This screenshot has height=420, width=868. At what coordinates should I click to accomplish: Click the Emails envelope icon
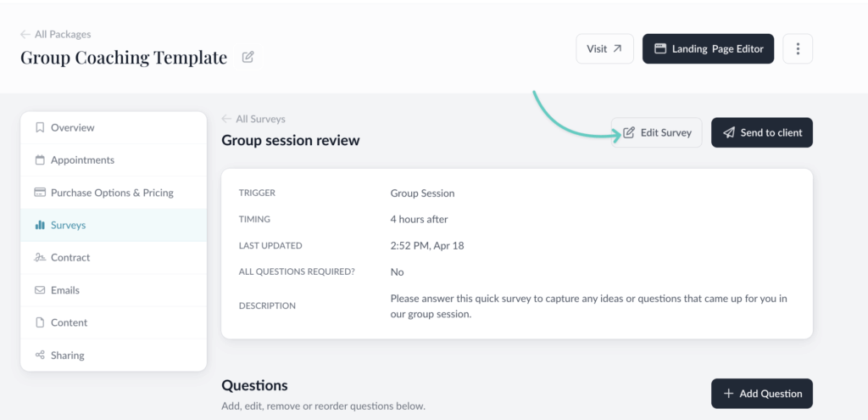(x=40, y=290)
